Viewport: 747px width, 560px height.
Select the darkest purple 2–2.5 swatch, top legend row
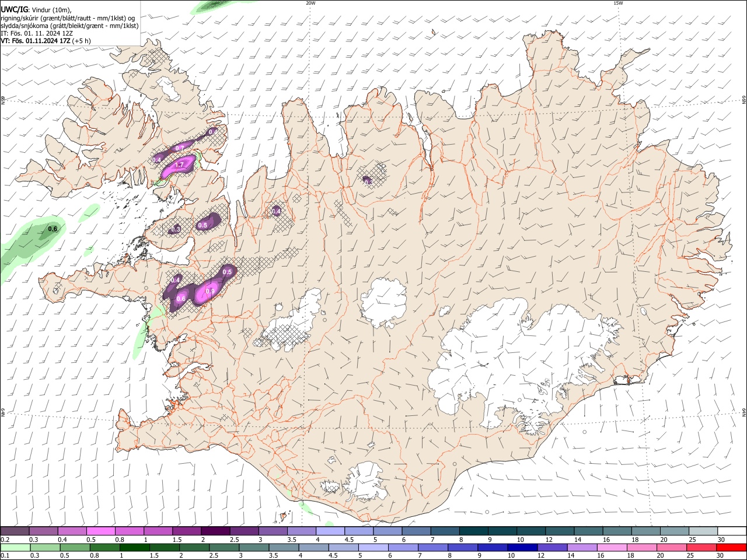pyautogui.click(x=215, y=531)
